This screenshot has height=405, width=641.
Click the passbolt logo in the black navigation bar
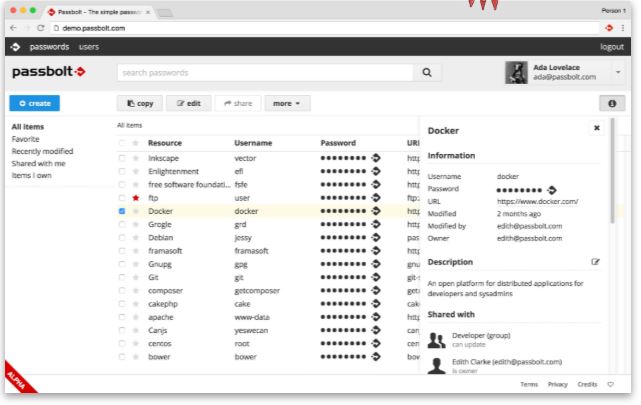15,47
